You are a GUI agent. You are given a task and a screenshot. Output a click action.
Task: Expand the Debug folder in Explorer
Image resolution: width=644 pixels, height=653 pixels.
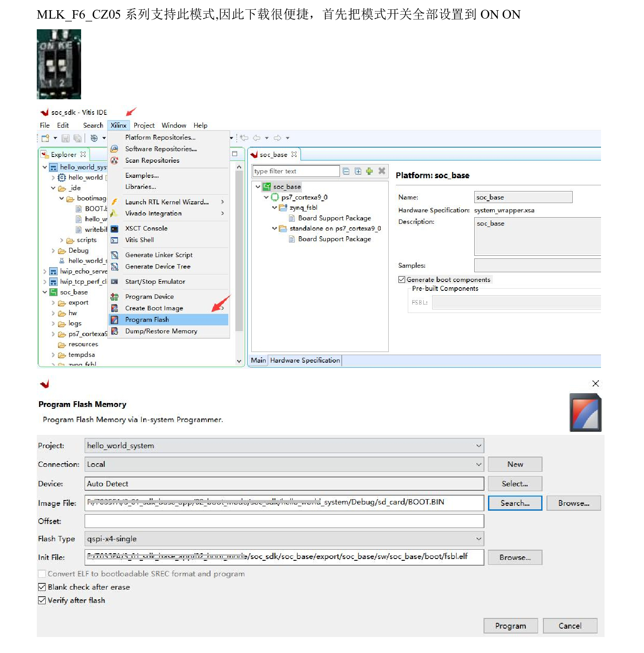[x=53, y=251]
